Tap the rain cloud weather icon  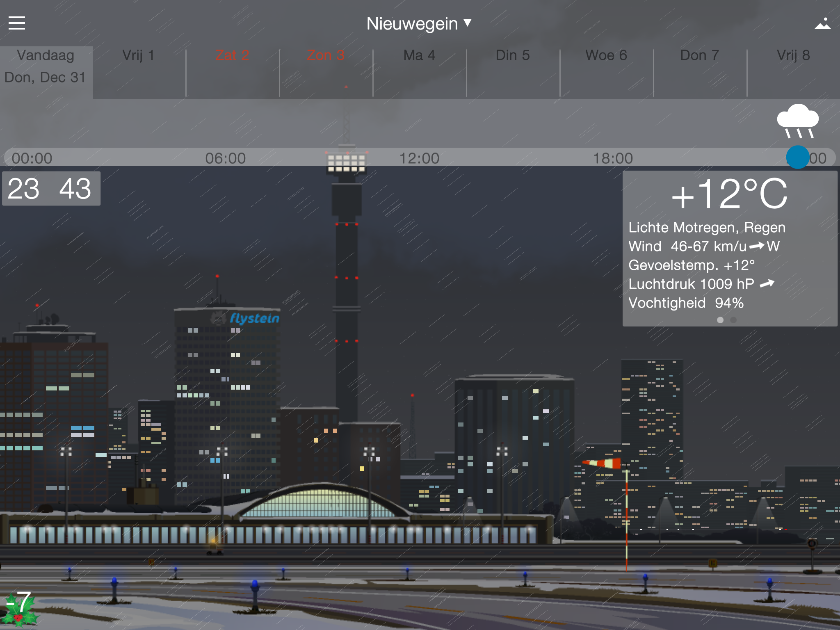click(798, 121)
